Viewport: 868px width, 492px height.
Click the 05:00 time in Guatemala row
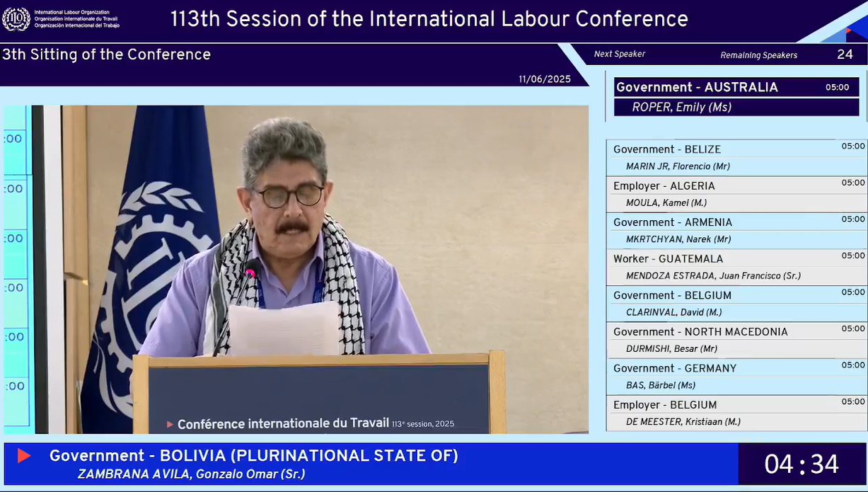[x=852, y=256]
